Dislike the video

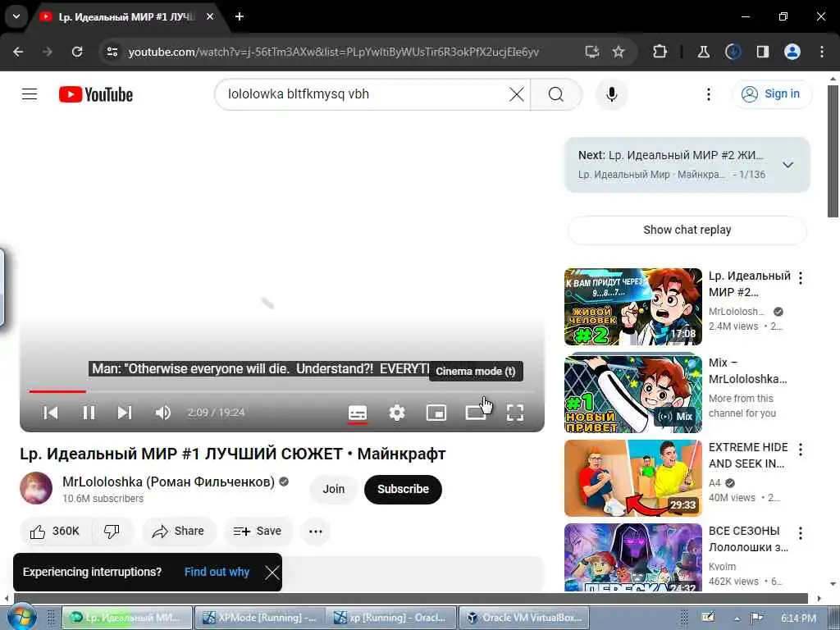tap(112, 532)
